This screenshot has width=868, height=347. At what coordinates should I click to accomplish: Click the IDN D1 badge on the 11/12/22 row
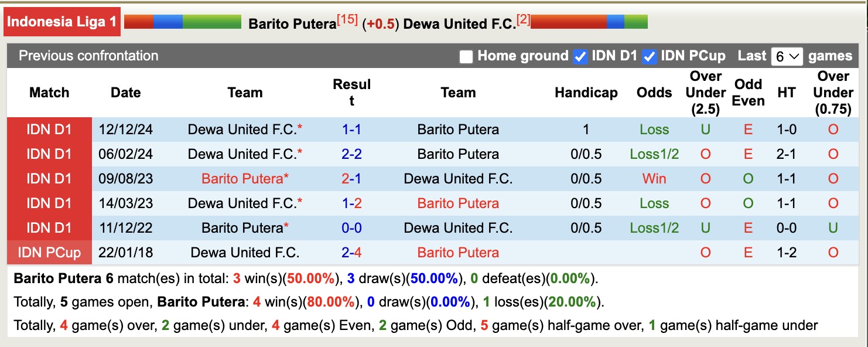[x=49, y=227]
